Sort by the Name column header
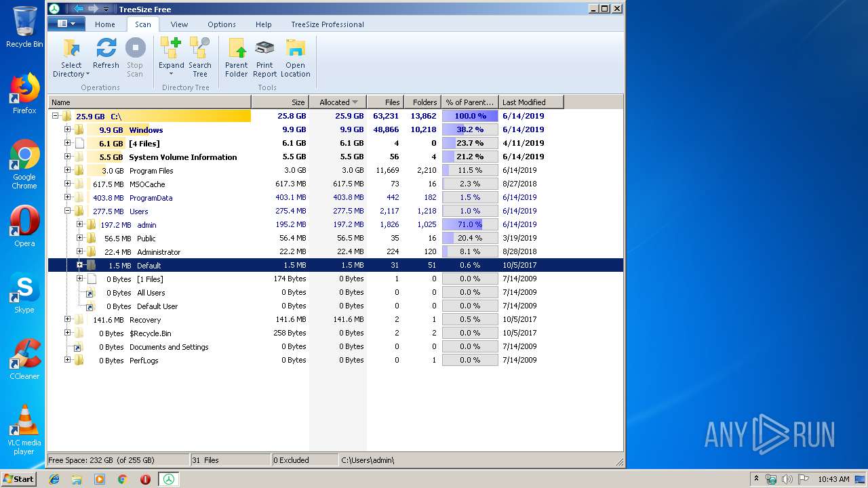 tap(149, 102)
